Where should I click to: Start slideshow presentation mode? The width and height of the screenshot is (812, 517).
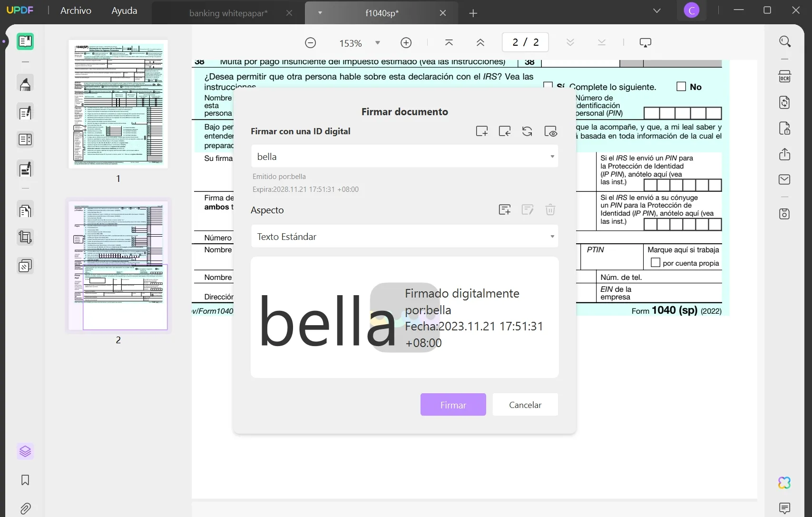[646, 43]
